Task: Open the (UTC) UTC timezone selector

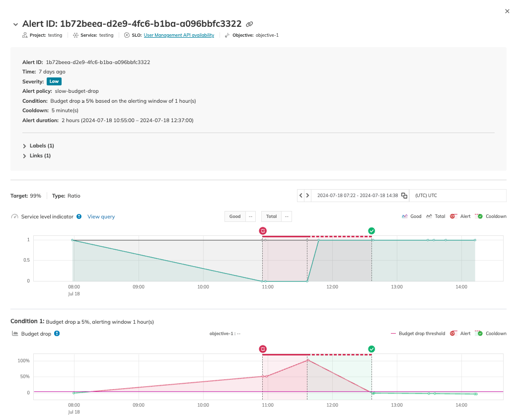Action: [x=457, y=195]
